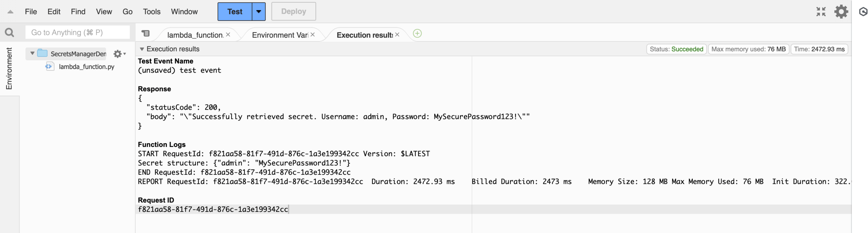
Task: Open the tab list icon beside tabs
Action: tap(145, 33)
